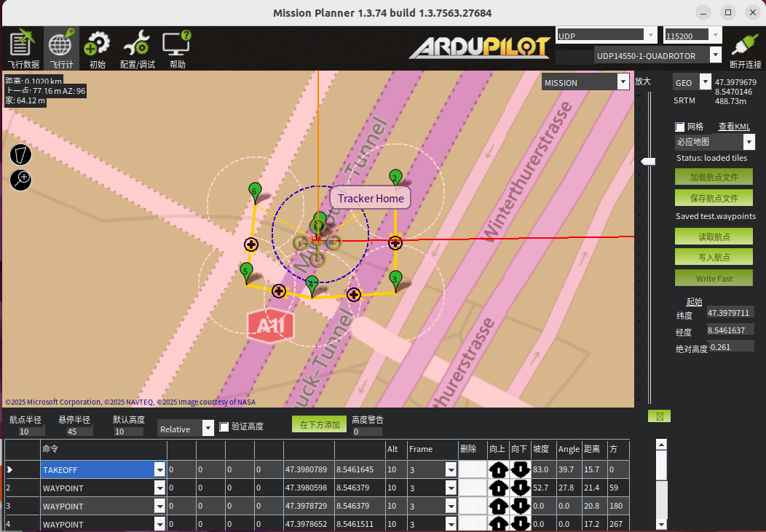The image size is (766, 532).
Task: Click the 纬度 latitude field 47.3979711
Action: click(x=730, y=312)
